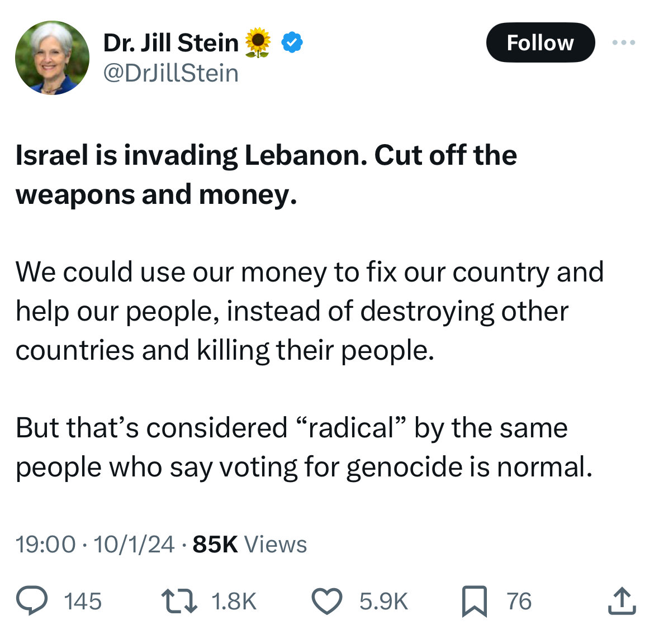Click the repost arrows icon
Viewport: 654px width, 644px height.
(179, 600)
